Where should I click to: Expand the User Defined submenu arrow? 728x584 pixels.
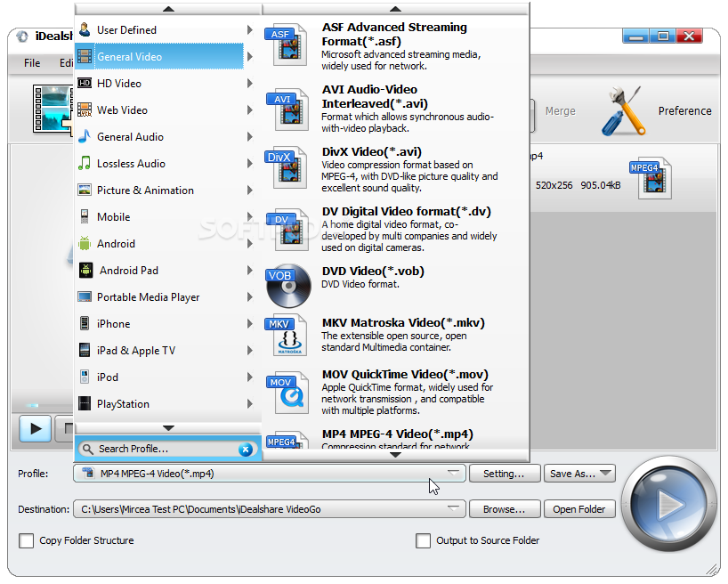[x=250, y=29]
